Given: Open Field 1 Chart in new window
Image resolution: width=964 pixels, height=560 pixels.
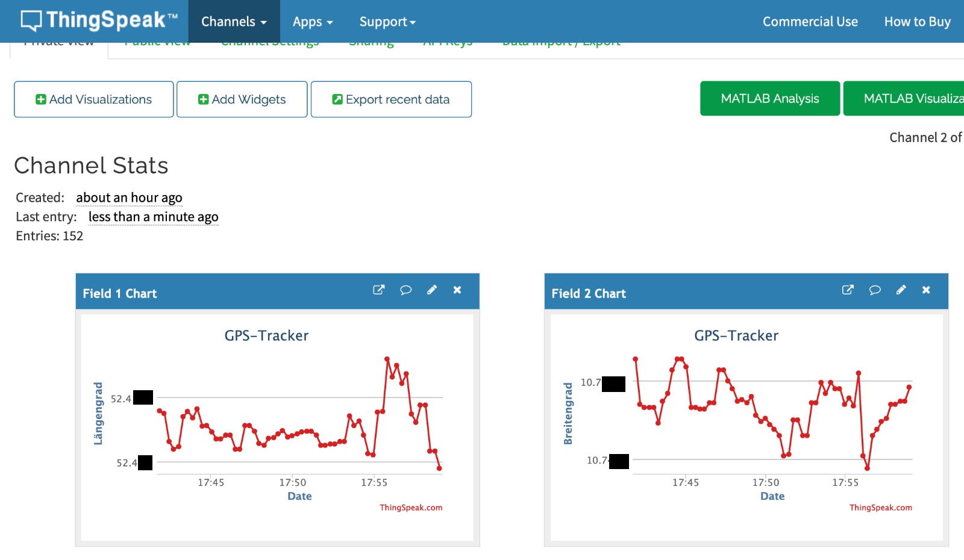Looking at the screenshot, I should tap(378, 290).
